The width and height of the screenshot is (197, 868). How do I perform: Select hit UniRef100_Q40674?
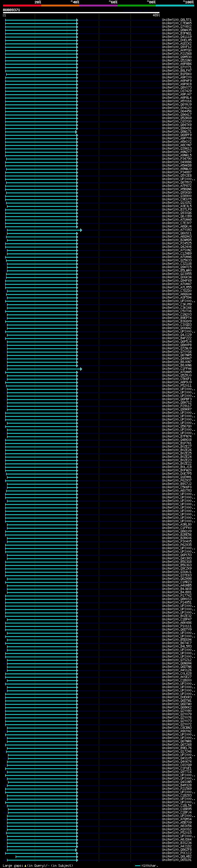(x=176, y=762)
